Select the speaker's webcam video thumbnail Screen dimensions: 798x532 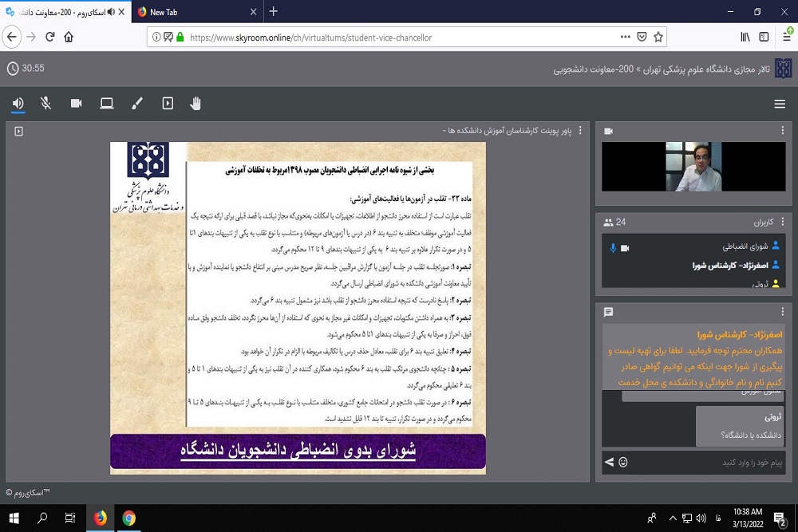pyautogui.click(x=693, y=167)
